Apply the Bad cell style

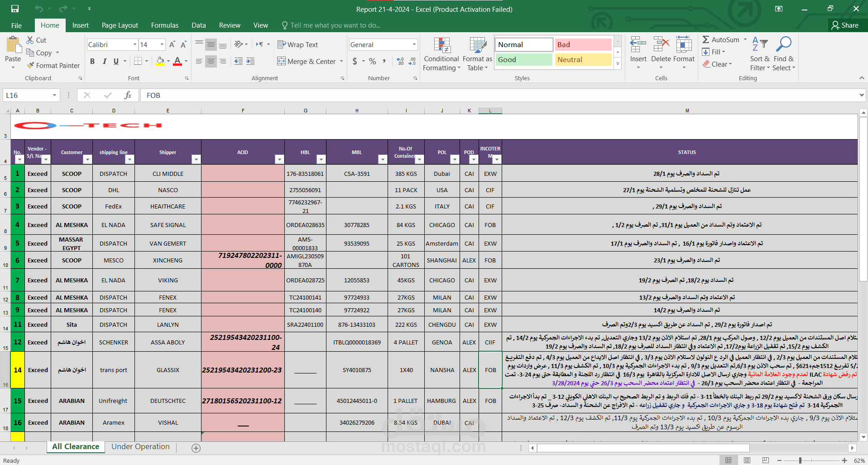coord(583,44)
